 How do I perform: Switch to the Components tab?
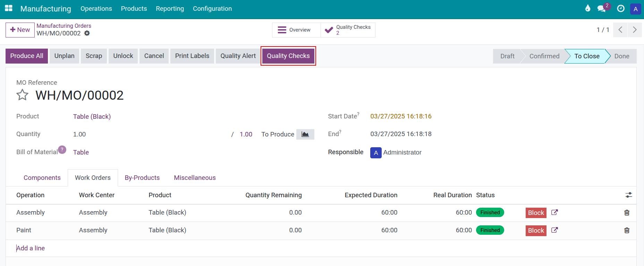[42, 178]
